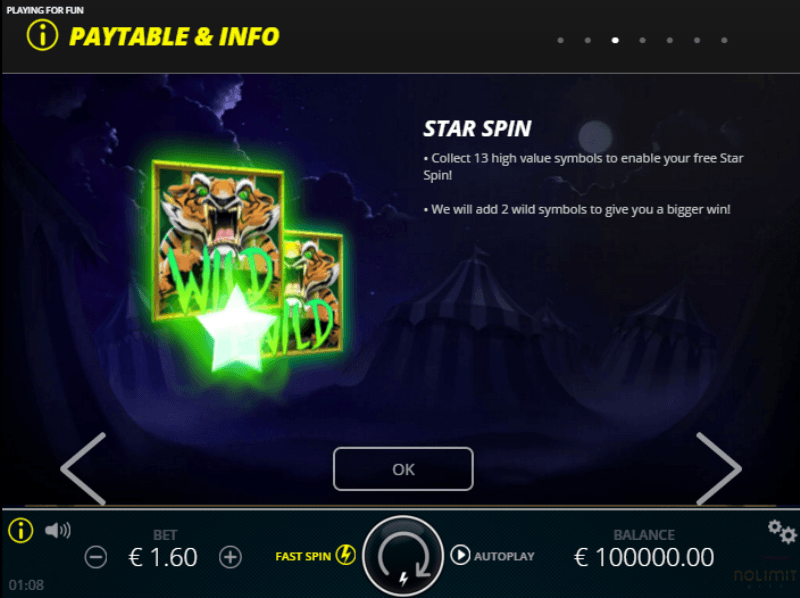Increase the bet with the plus button
The height and width of the screenshot is (598, 800).
pyautogui.click(x=230, y=557)
